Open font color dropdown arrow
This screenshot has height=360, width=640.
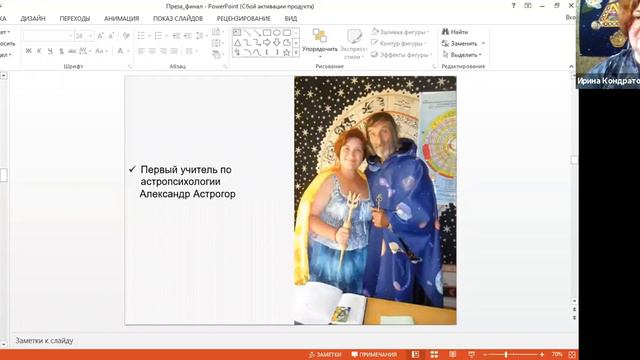coord(128,51)
